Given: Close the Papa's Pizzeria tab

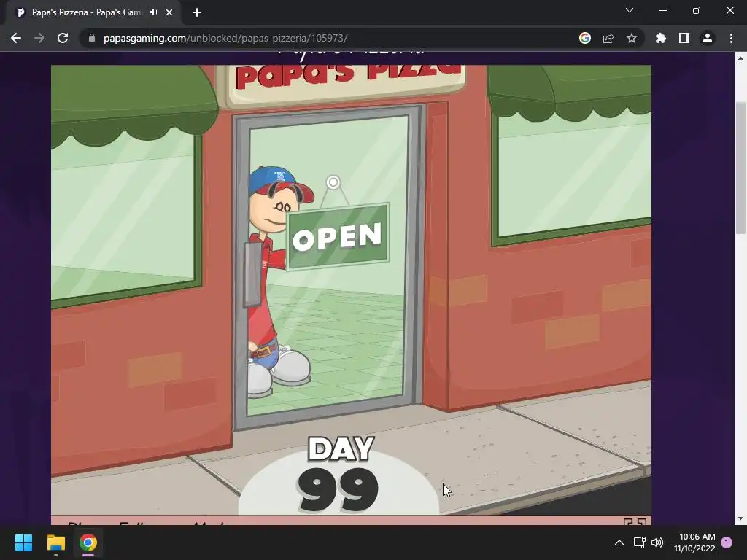Looking at the screenshot, I should 169,12.
